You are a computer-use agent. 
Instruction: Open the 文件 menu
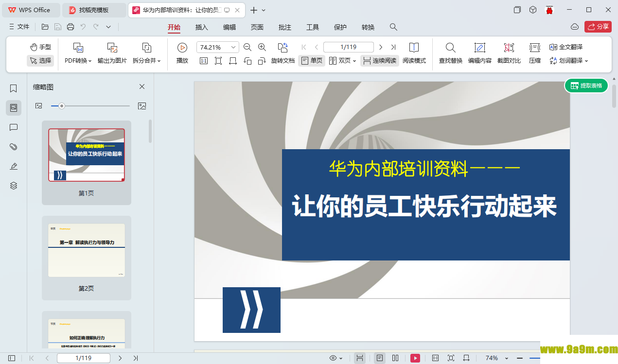19,27
